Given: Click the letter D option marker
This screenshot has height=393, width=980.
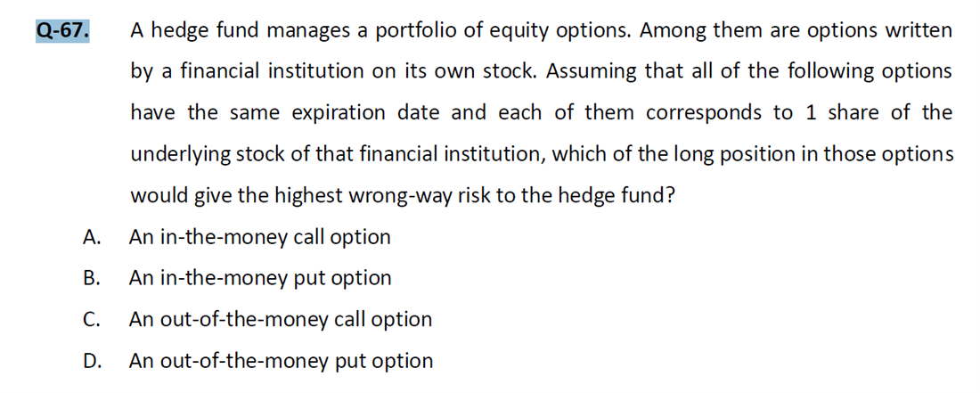Looking at the screenshot, I should [x=91, y=361].
